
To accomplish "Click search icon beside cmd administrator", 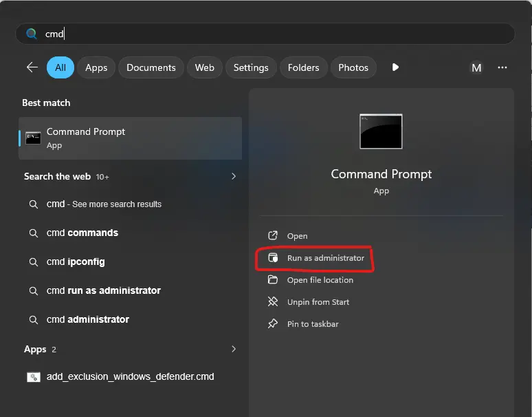I will pyautogui.click(x=33, y=320).
